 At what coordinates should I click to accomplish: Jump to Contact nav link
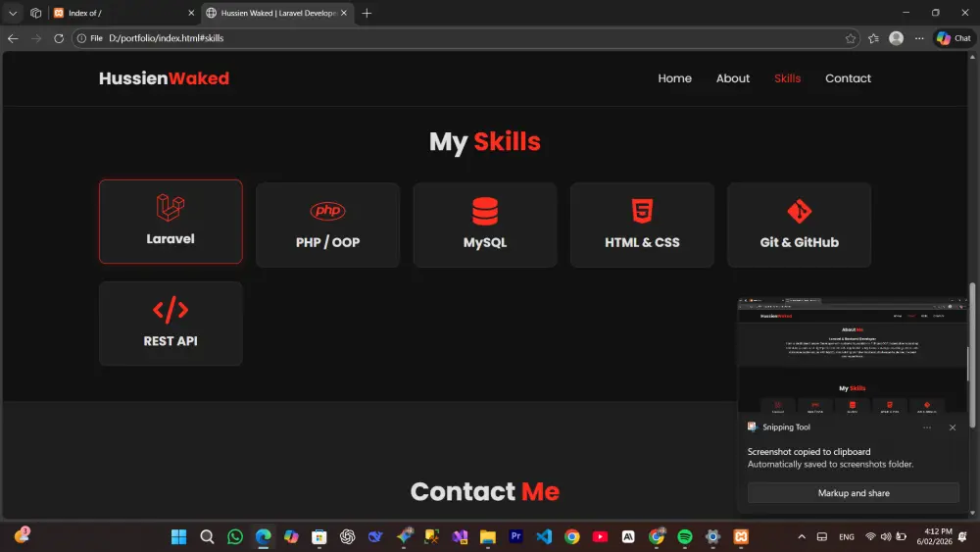848,78
